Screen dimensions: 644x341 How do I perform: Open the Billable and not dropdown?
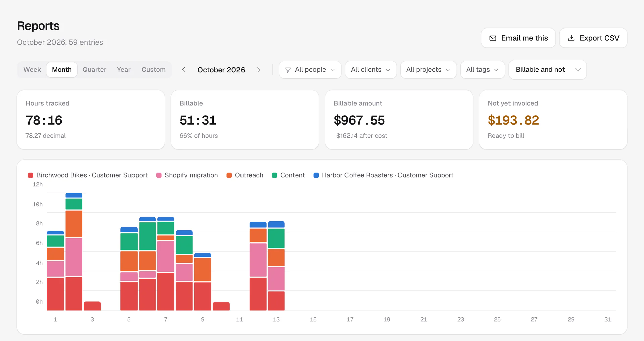pyautogui.click(x=548, y=70)
